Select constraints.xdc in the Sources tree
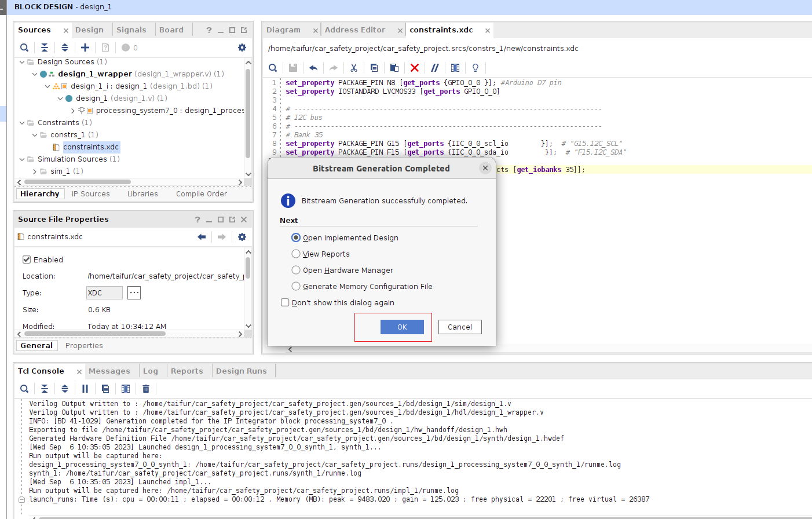Viewport: 812px width, 519px height. point(91,147)
